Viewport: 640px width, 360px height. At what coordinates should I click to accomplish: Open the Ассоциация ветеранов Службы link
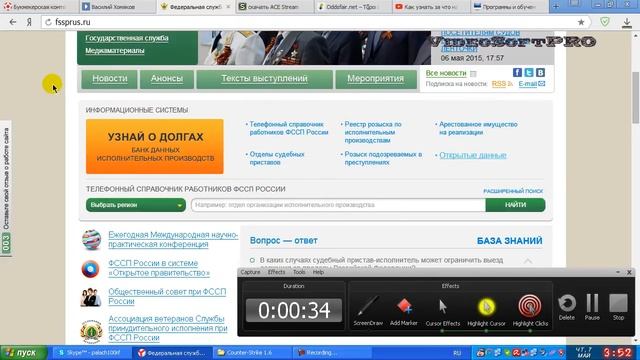(168, 328)
